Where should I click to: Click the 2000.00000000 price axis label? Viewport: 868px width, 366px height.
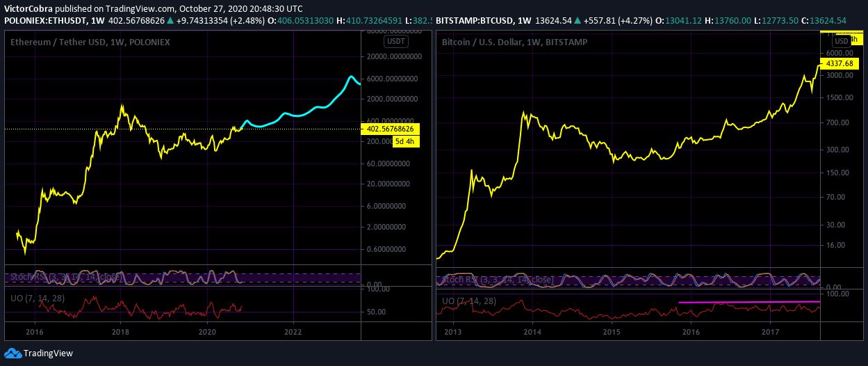coord(393,100)
